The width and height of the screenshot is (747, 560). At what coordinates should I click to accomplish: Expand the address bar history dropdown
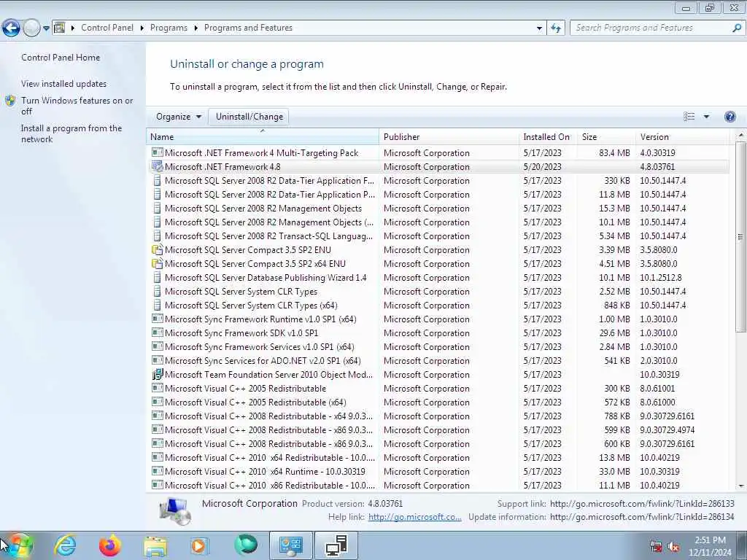(539, 28)
